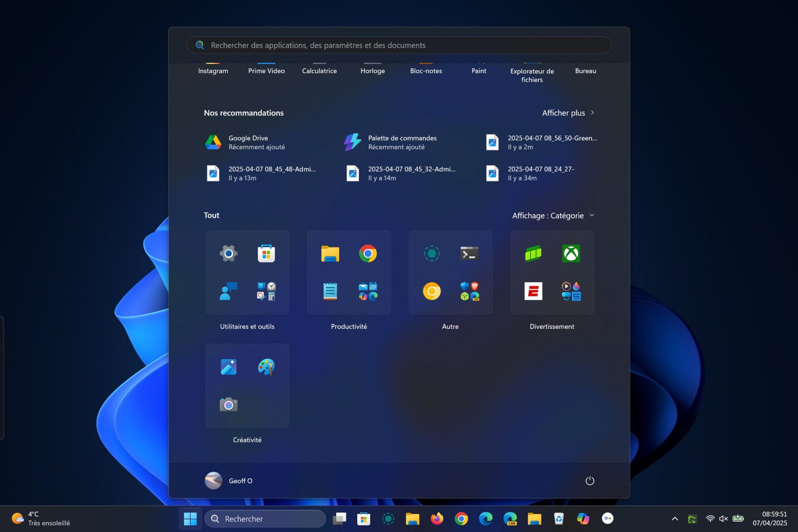Open the Geoff O user account
Screen dimensions: 798x532
click(x=229, y=481)
